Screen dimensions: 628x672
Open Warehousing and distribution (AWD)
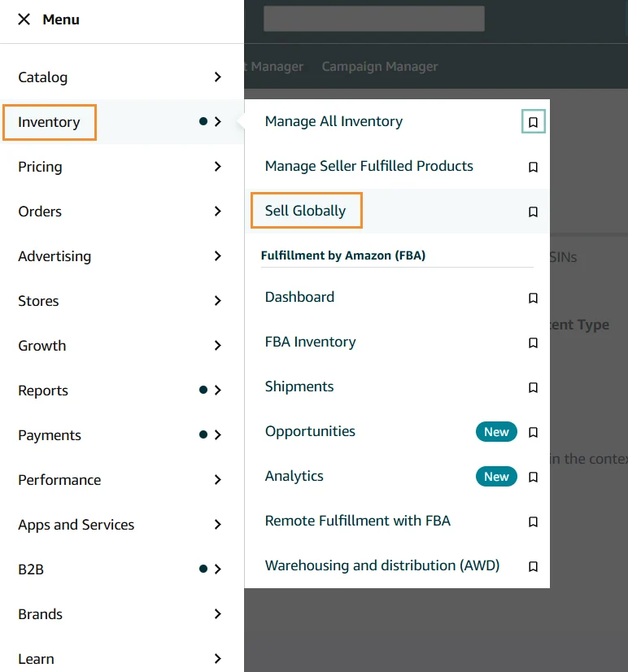[x=382, y=565]
